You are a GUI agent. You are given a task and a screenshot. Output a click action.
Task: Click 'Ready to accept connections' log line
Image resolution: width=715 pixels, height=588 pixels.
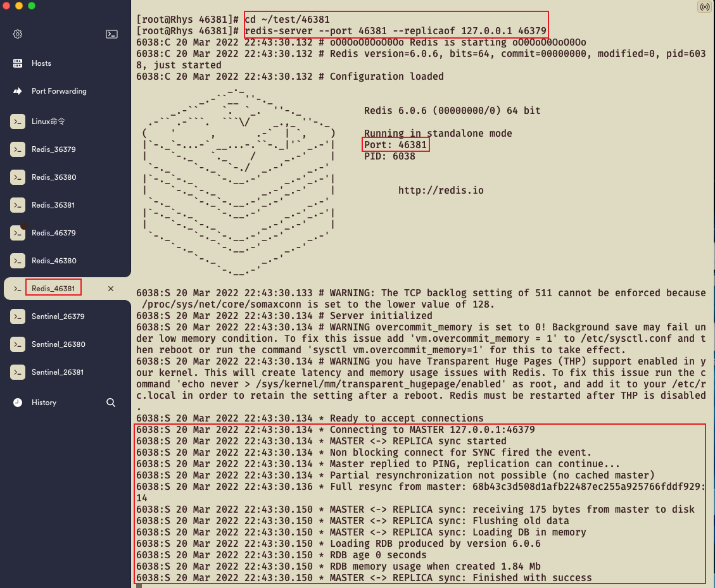pos(310,418)
